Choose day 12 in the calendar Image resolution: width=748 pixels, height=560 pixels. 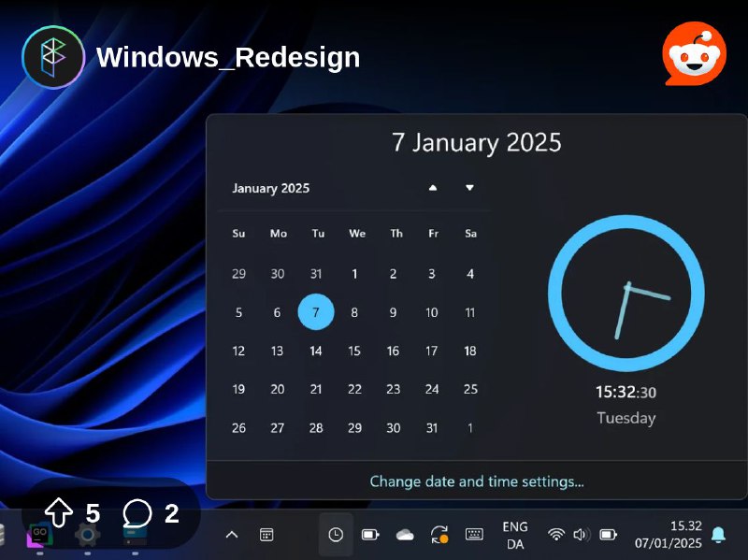point(238,352)
